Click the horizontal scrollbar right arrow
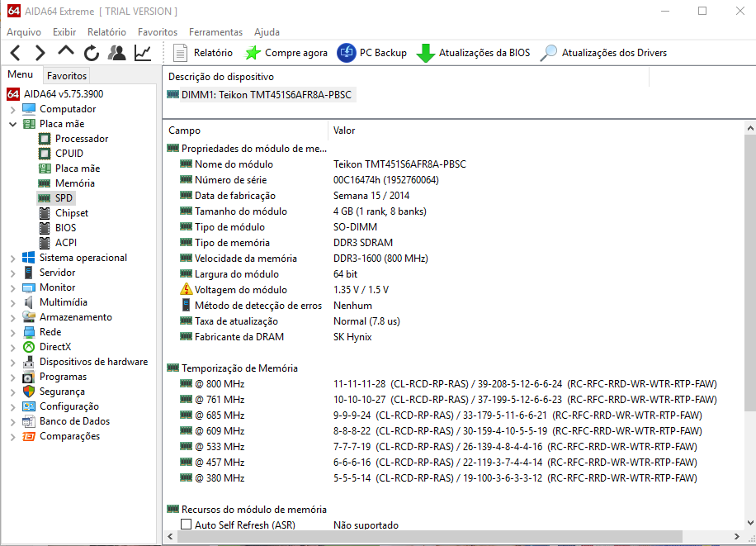Screen dimensions: 756x546 [x=737, y=536]
